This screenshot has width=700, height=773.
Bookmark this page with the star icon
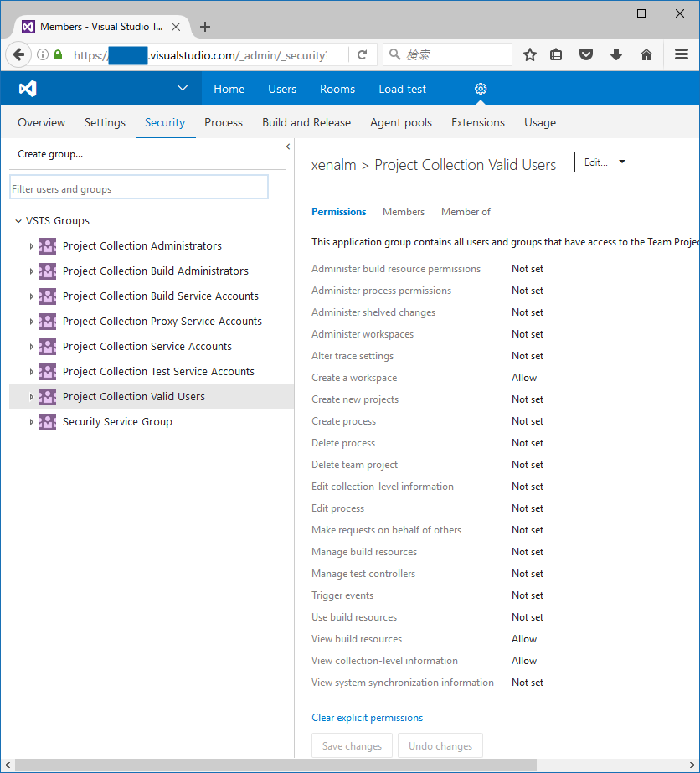coord(530,54)
